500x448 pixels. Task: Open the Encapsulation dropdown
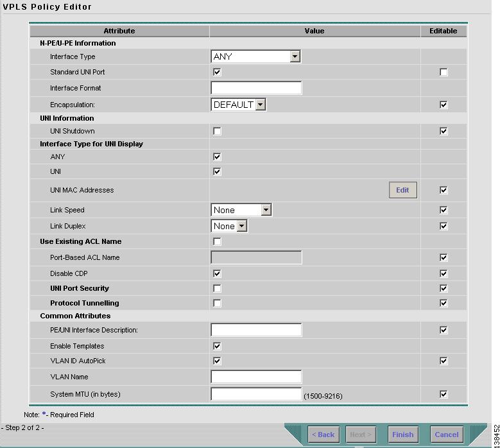239,105
